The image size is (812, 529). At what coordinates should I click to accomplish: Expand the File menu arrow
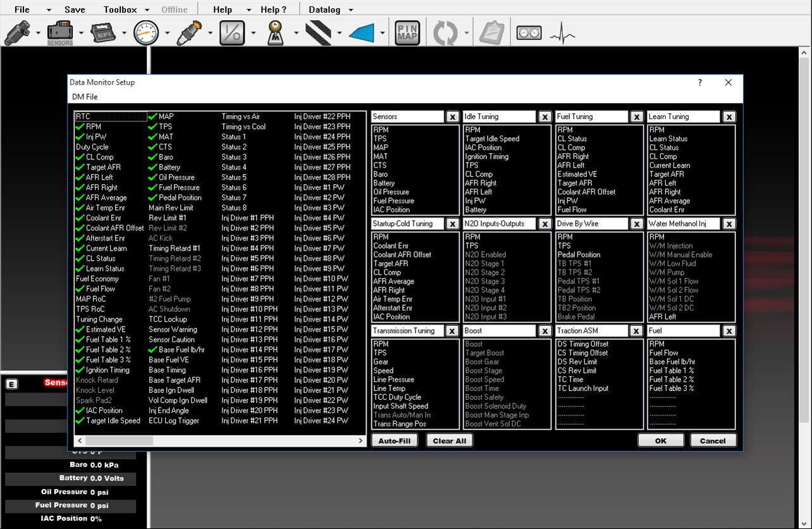(49, 10)
